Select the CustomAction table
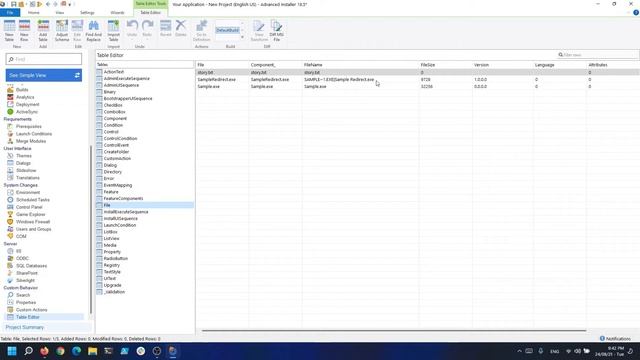The height and width of the screenshot is (360, 640). (x=117, y=159)
